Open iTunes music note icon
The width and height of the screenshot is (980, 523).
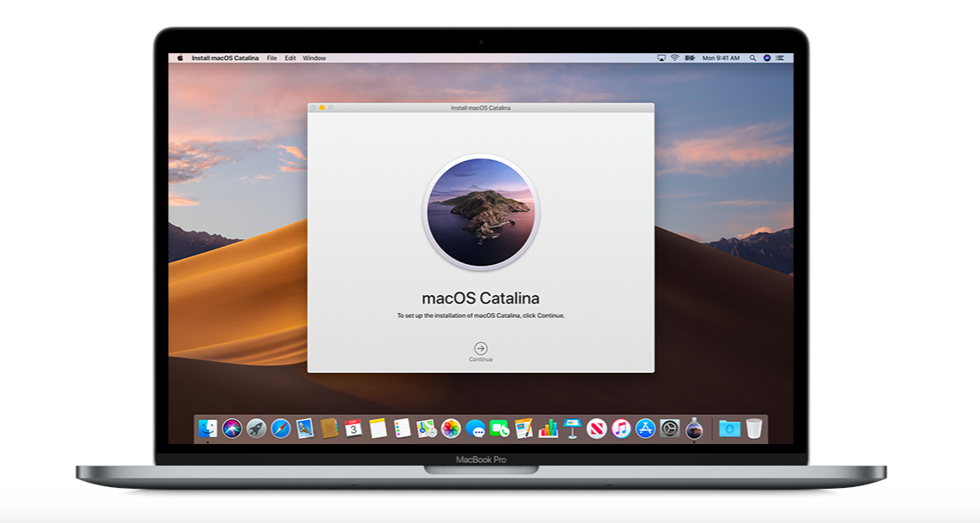click(620, 429)
